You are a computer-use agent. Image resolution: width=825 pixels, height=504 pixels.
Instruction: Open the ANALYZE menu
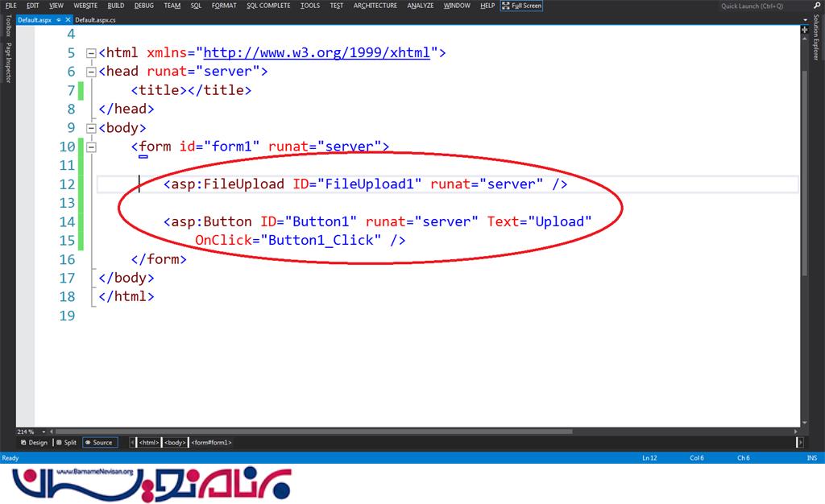[x=421, y=6]
